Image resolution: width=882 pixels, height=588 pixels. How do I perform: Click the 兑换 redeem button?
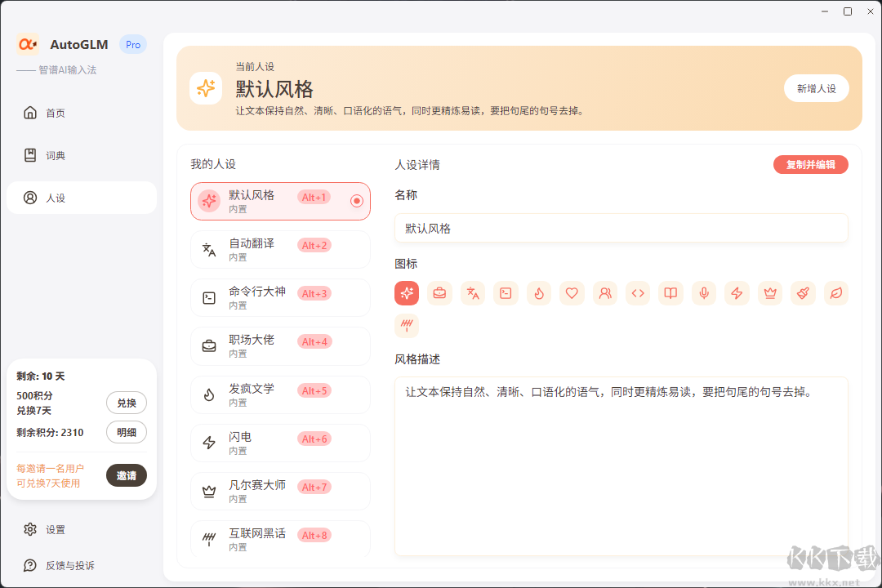coord(127,403)
